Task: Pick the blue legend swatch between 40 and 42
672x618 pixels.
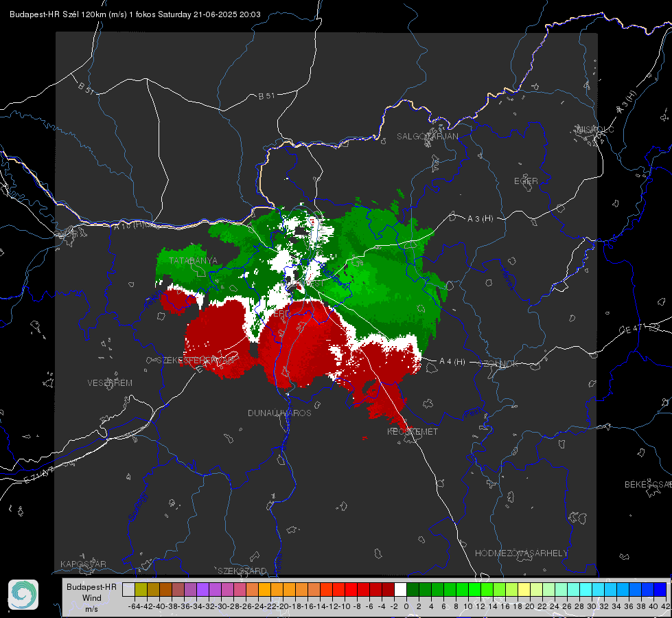Action: tap(660, 589)
